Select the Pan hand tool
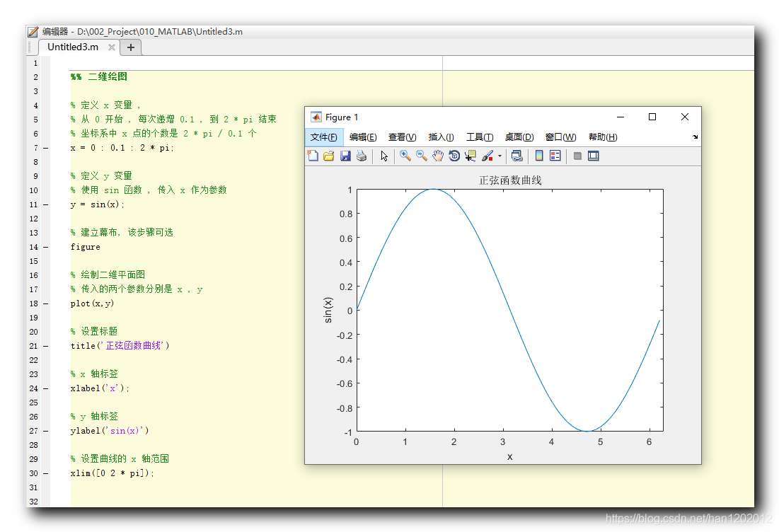The height and width of the screenshot is (532, 779). click(438, 156)
